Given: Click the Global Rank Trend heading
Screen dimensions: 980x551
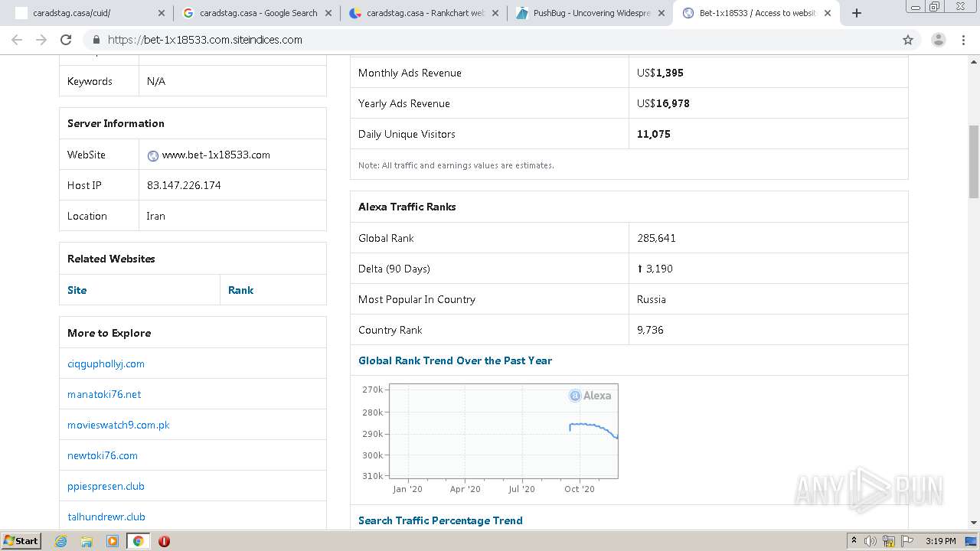Looking at the screenshot, I should click(x=455, y=360).
